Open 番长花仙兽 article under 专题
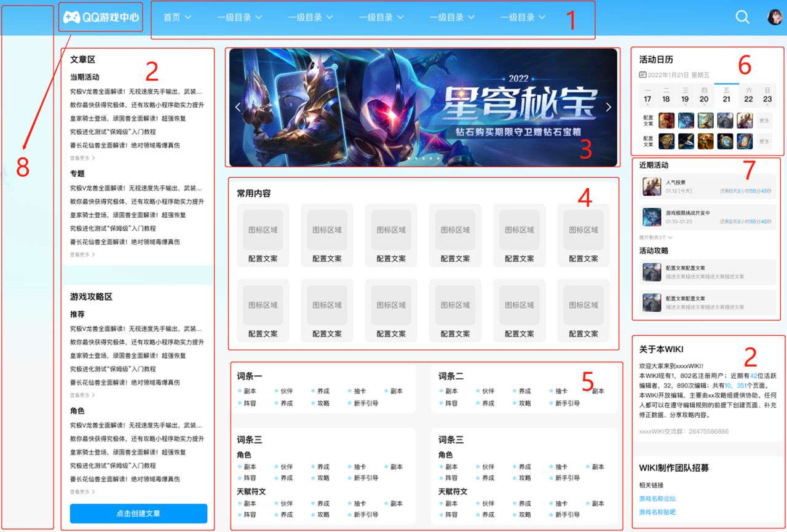Viewport: 787px width, 532px height. 125,242
